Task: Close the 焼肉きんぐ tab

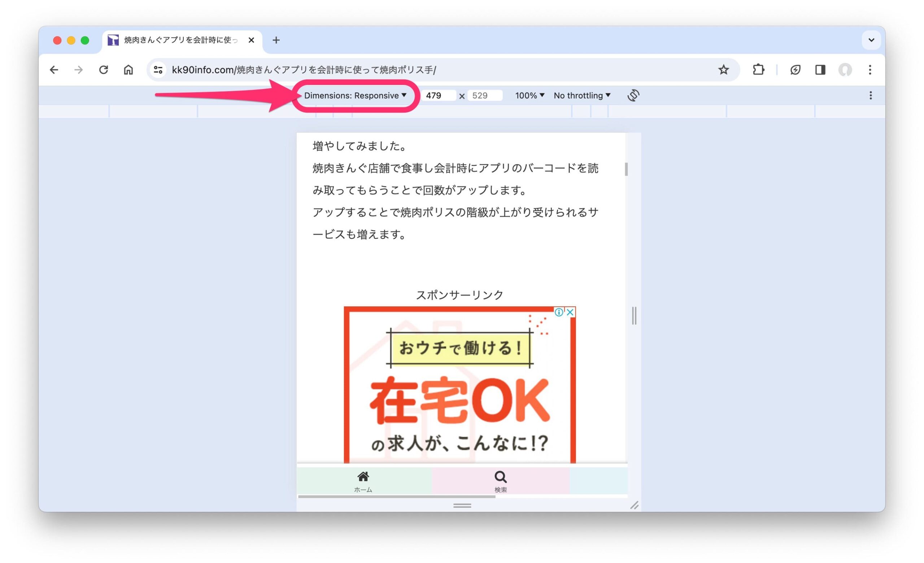Action: point(251,40)
